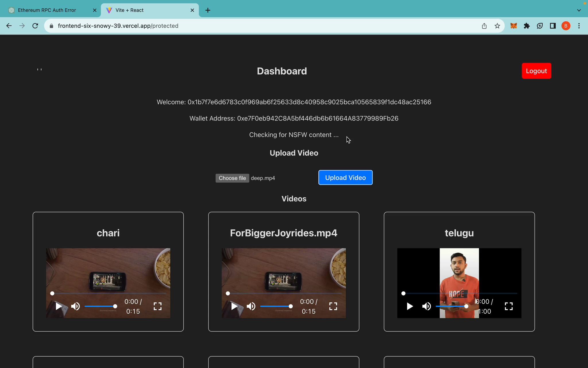
Task: Click the 'telugu' video title
Action: pyautogui.click(x=459, y=233)
